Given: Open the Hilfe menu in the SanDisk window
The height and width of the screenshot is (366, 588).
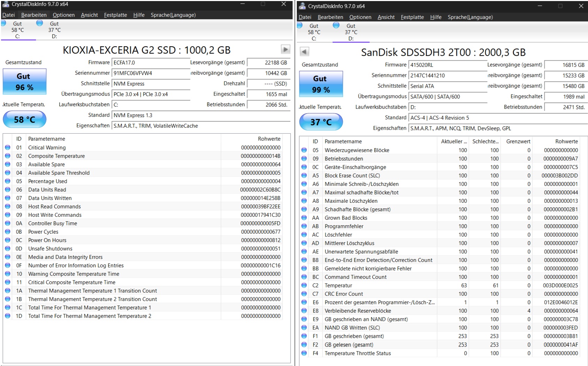Looking at the screenshot, I should pyautogui.click(x=435, y=17).
